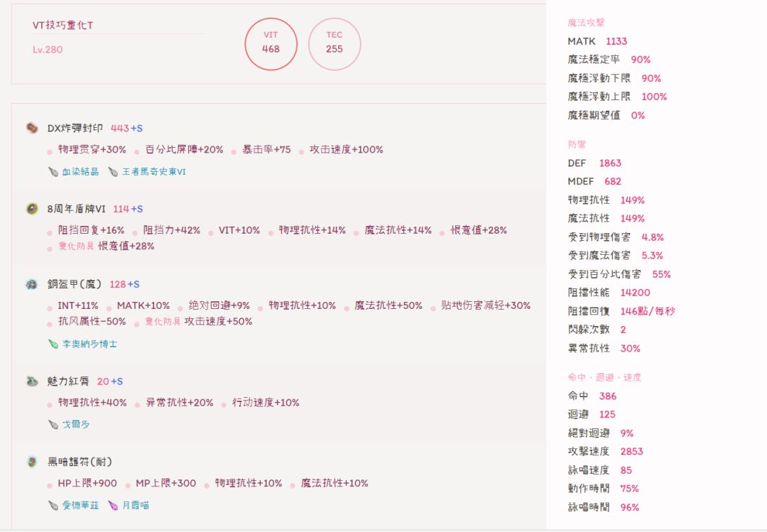This screenshot has width=767, height=532.
Task: Click the 阻挡力+42% stat
Action: pos(172,230)
